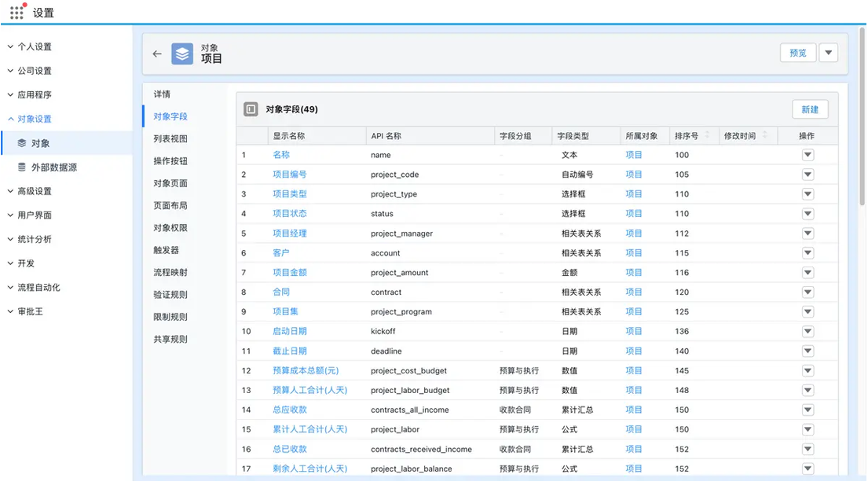Click the 预览 button
The image size is (868, 489).
[797, 53]
